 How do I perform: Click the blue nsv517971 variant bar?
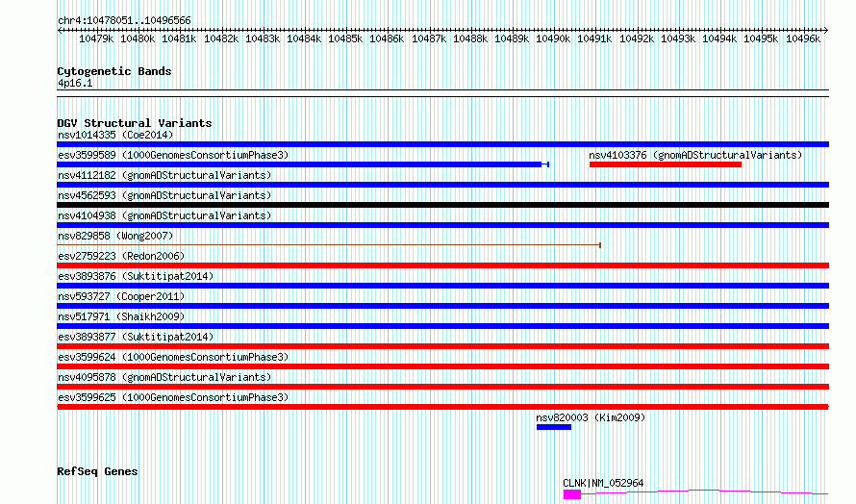tap(442, 326)
